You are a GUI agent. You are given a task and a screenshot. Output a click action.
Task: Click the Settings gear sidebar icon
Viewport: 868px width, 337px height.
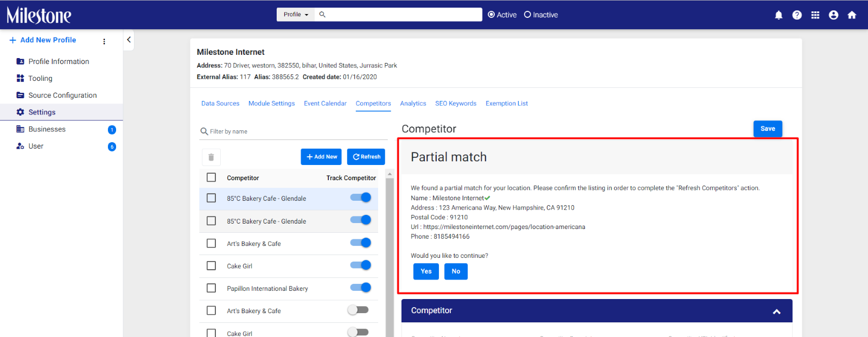click(20, 112)
